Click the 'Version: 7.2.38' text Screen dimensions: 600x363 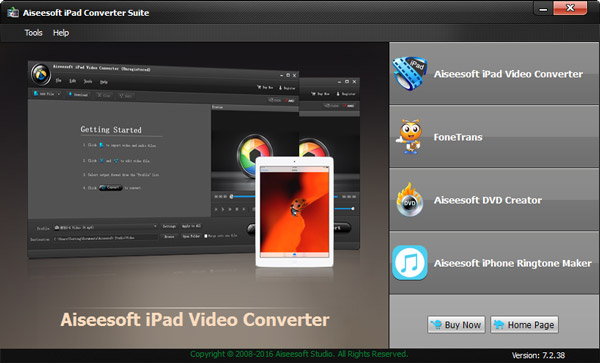tap(538, 355)
